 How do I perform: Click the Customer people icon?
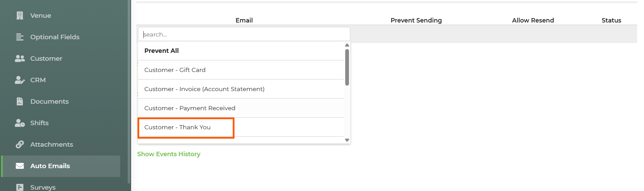click(x=20, y=58)
